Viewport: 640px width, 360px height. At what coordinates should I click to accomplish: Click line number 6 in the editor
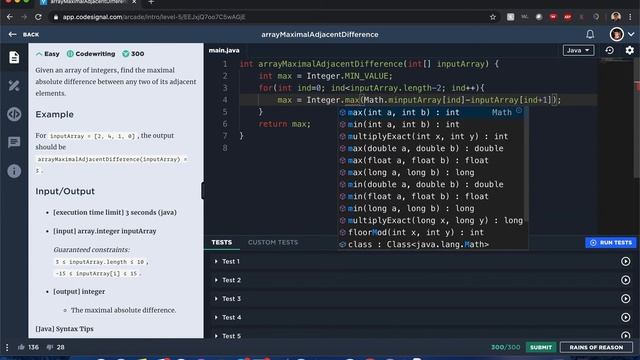pos(225,124)
